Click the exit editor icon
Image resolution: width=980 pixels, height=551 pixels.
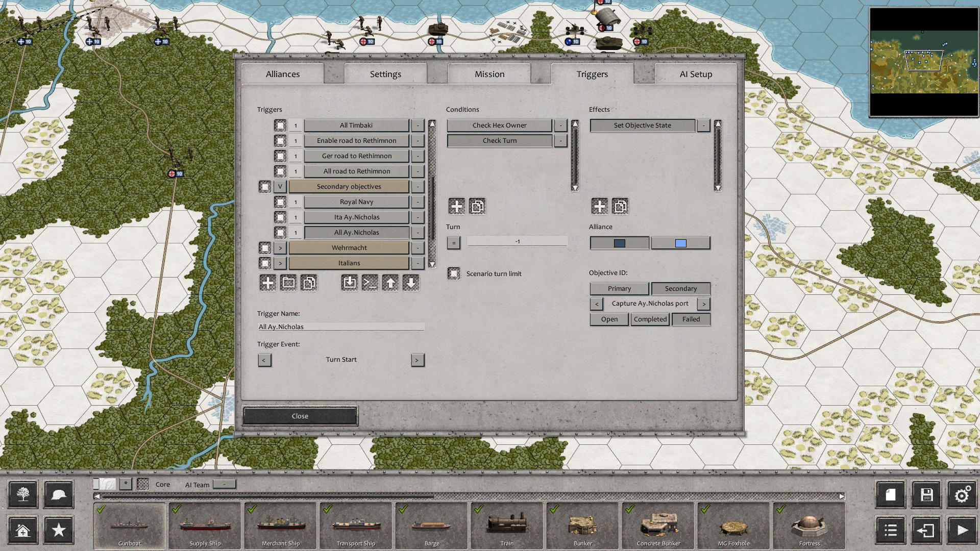pyautogui.click(x=926, y=530)
